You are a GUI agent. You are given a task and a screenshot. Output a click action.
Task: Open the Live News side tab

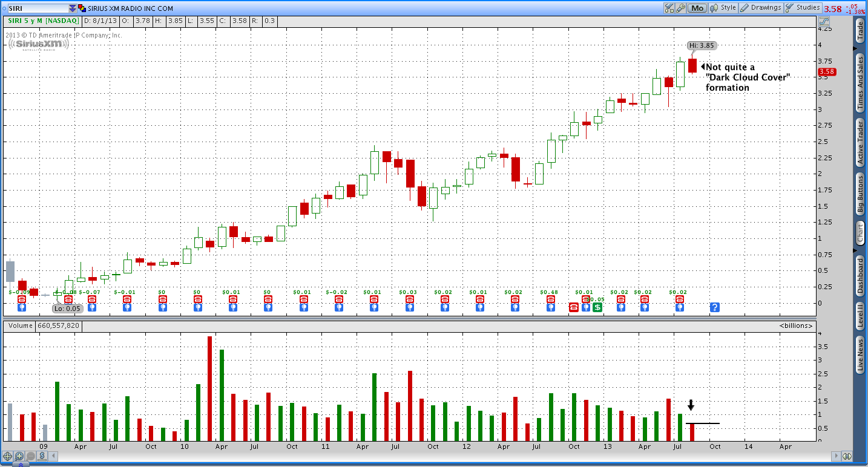860,355
